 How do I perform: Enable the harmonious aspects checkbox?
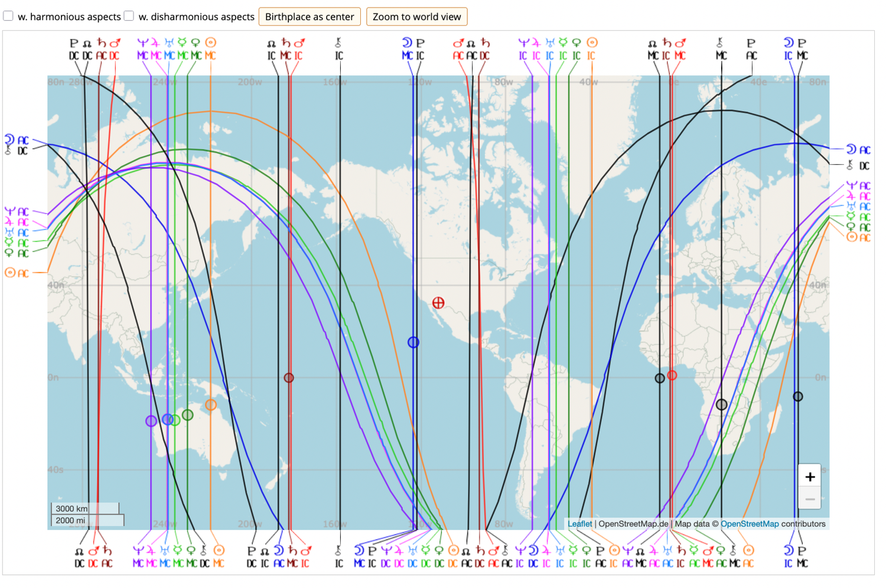[8, 16]
